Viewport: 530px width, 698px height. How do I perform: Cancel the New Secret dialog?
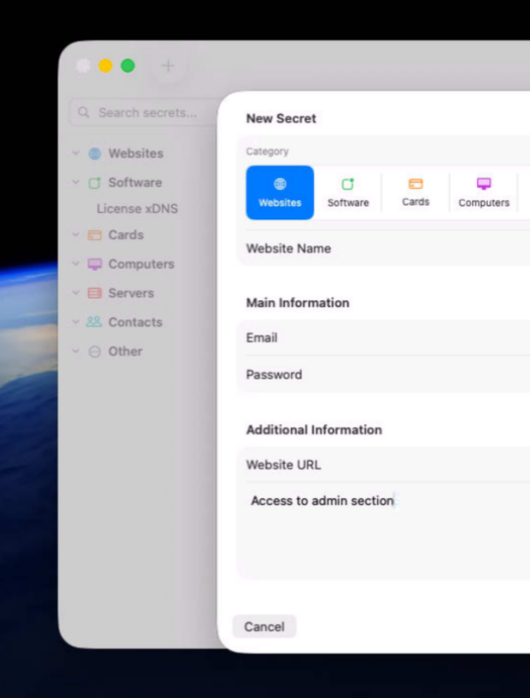tap(264, 627)
